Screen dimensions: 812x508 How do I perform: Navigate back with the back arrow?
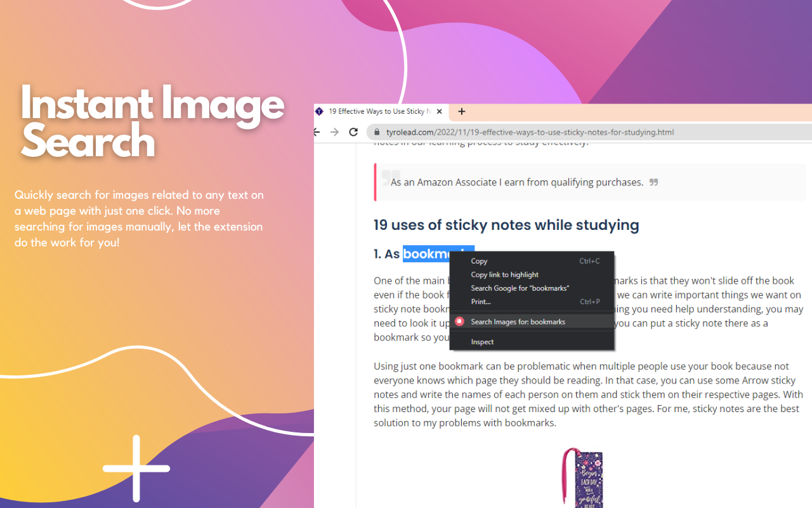[x=315, y=132]
